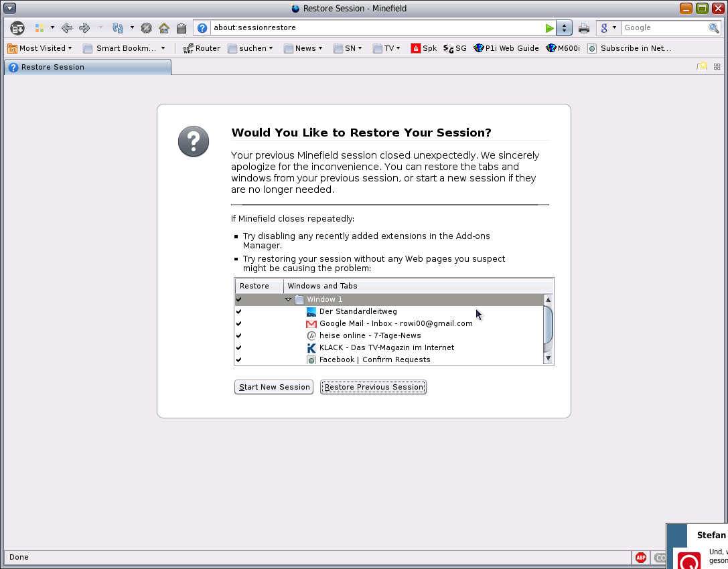Click the Downloads icon in toolbar

[x=17, y=28]
